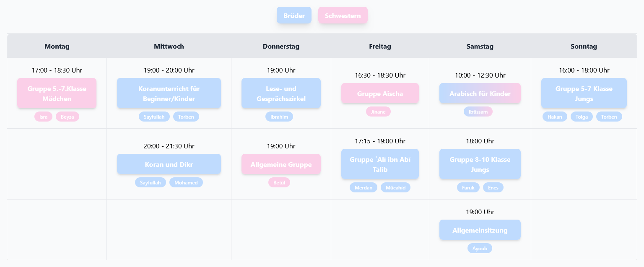This screenshot has width=644, height=267.
Task: Toggle the Schwestern filter button
Action: pyautogui.click(x=343, y=16)
